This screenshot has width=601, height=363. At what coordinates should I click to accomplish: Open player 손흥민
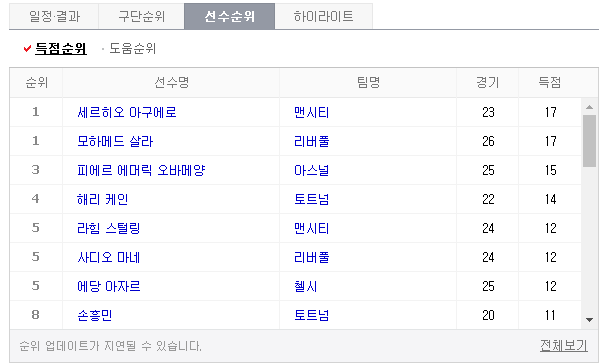point(95,315)
